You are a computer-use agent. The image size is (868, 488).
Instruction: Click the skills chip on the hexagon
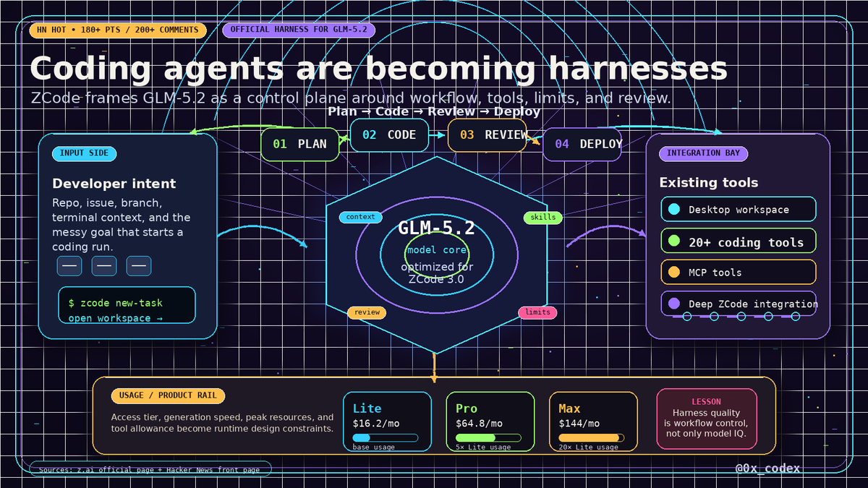543,217
